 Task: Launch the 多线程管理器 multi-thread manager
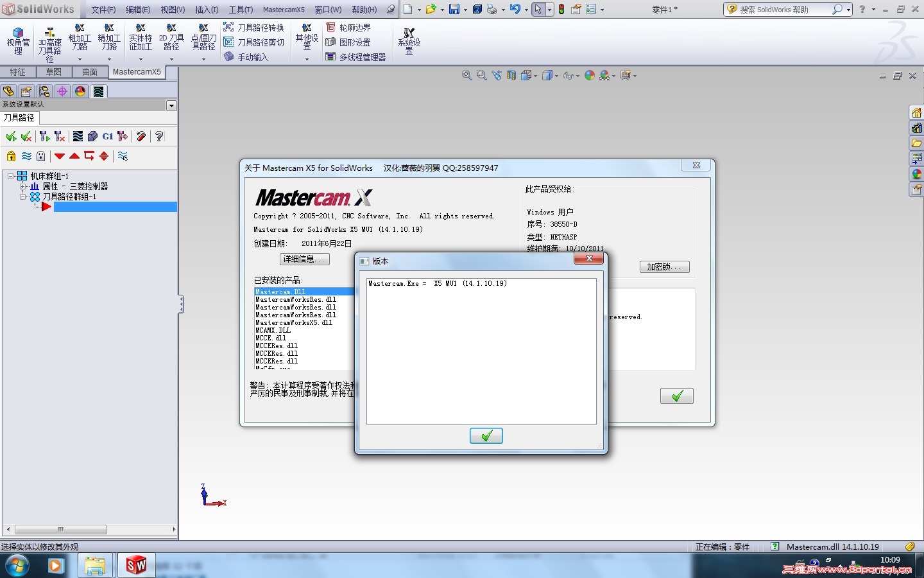click(x=356, y=57)
